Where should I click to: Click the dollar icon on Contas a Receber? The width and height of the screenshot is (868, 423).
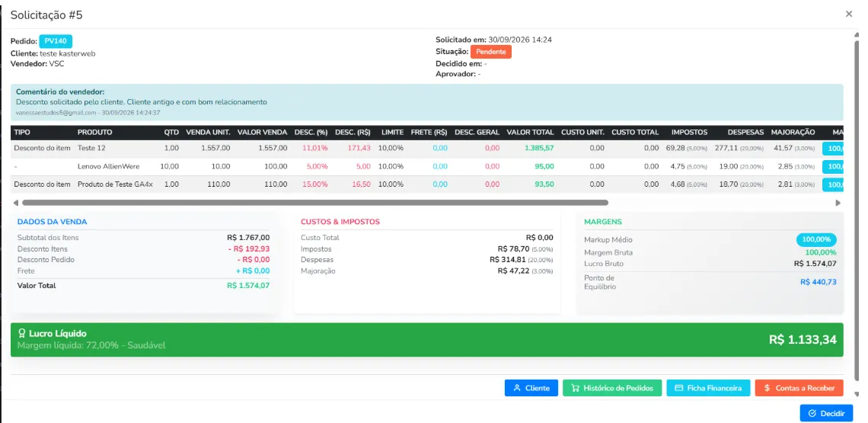coord(767,388)
